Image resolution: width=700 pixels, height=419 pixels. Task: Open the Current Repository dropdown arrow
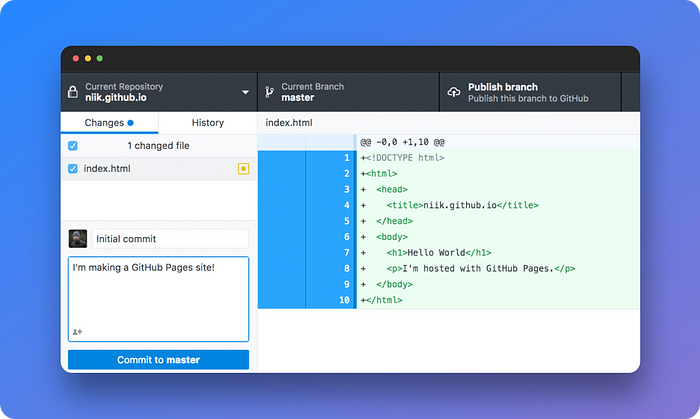pyautogui.click(x=246, y=92)
